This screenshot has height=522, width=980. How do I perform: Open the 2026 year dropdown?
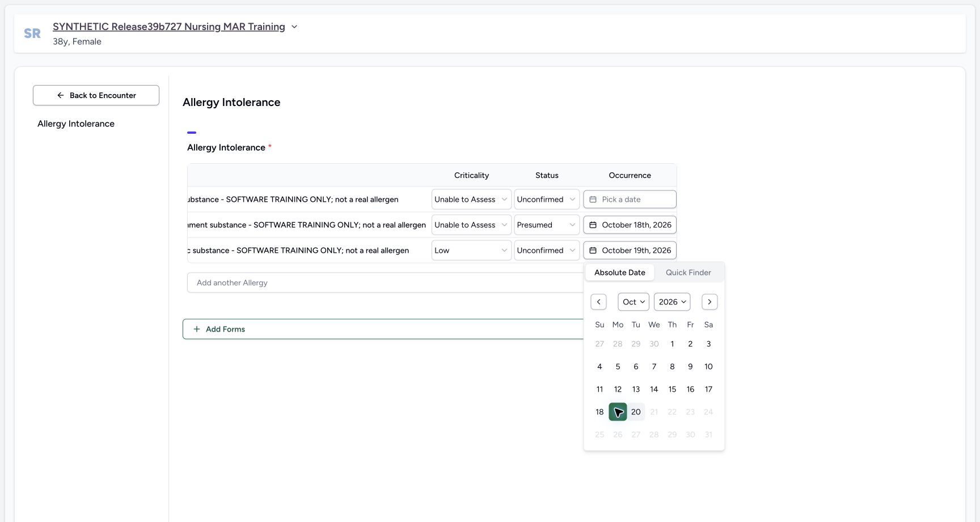672,302
